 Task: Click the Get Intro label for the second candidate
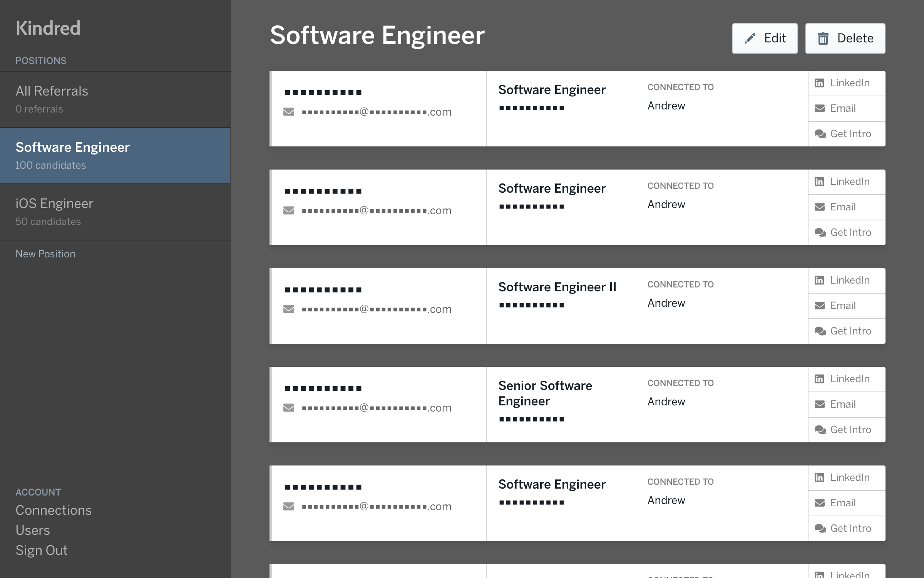pyautogui.click(x=851, y=232)
